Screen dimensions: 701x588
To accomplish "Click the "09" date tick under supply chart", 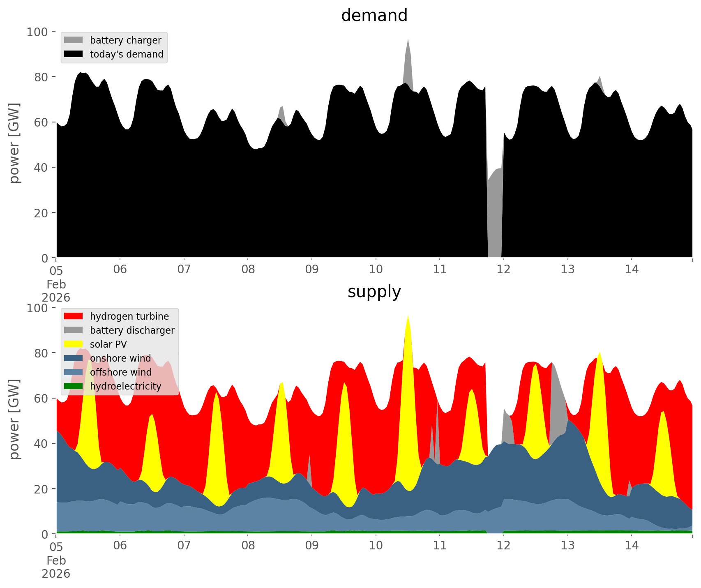I will point(312,546).
